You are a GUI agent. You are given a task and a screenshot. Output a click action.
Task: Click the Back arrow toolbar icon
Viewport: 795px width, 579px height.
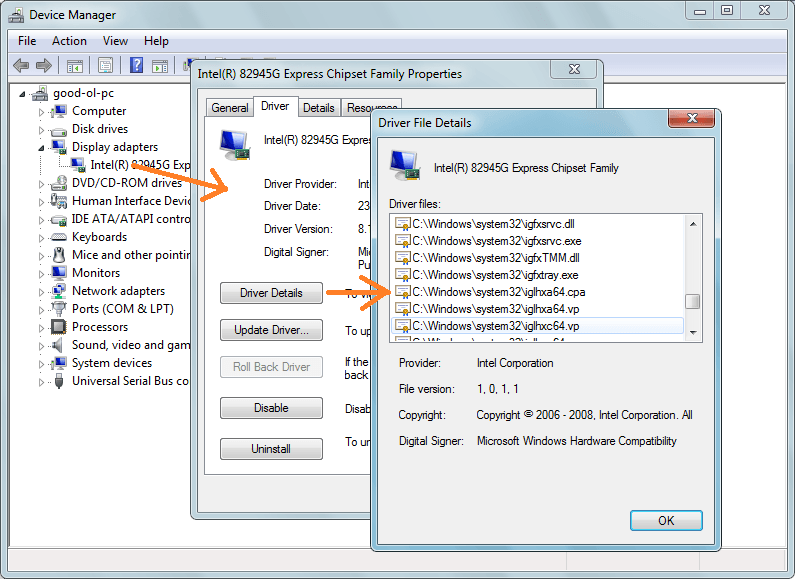21,66
